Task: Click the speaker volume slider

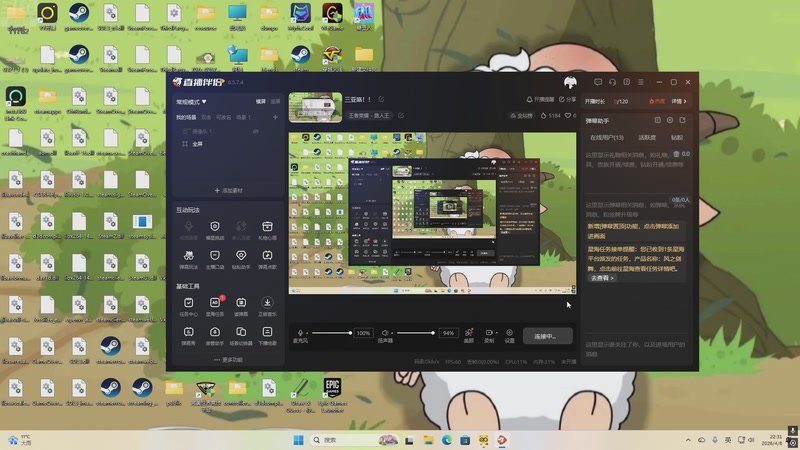Action: (415, 333)
